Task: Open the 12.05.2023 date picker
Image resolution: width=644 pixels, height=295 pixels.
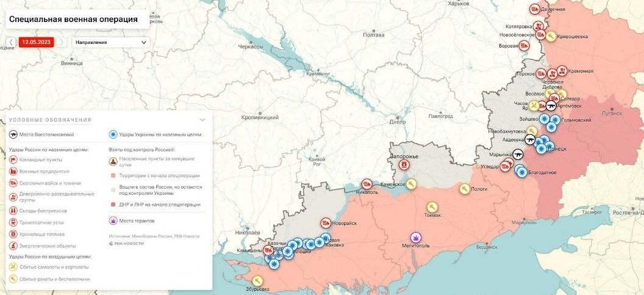Action: (x=36, y=42)
